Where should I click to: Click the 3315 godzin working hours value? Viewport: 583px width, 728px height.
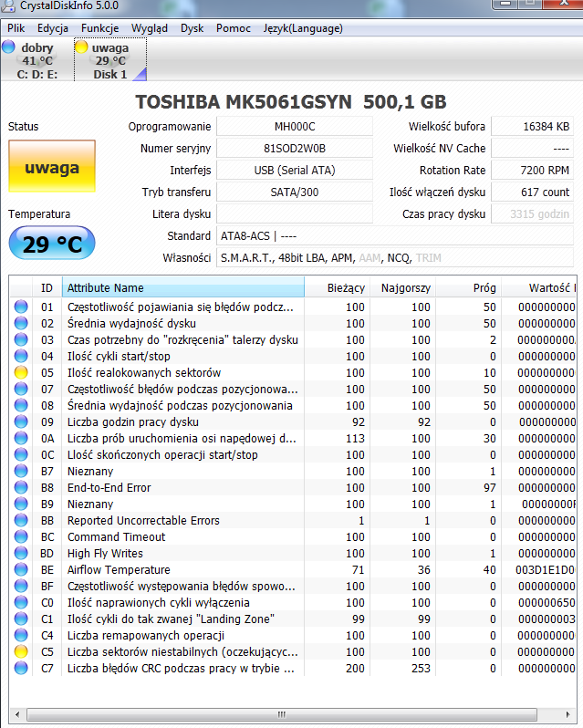(x=533, y=214)
